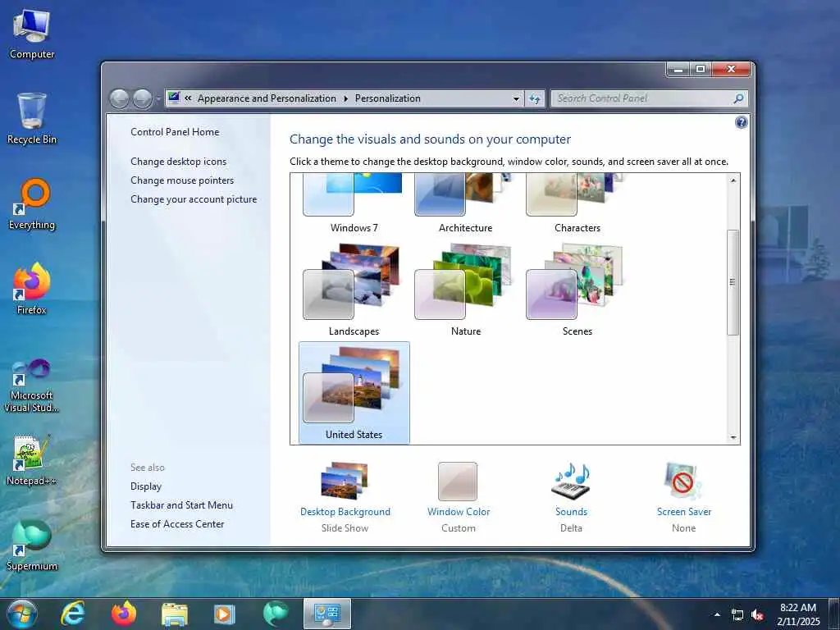
Task: Open Windows Media Player from taskbar
Action: click(225, 614)
